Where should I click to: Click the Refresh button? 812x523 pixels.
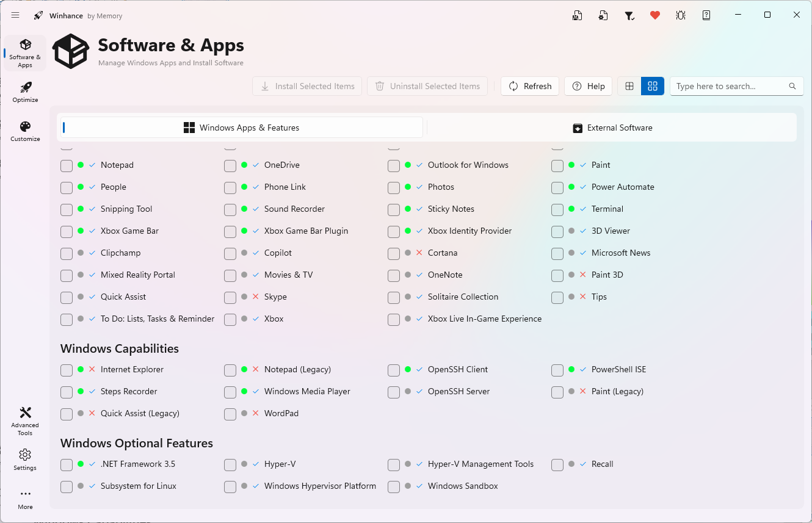click(530, 86)
